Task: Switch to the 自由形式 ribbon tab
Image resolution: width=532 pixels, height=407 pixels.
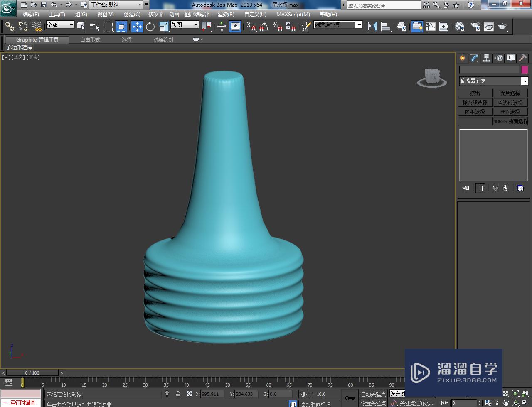Action: (x=90, y=40)
